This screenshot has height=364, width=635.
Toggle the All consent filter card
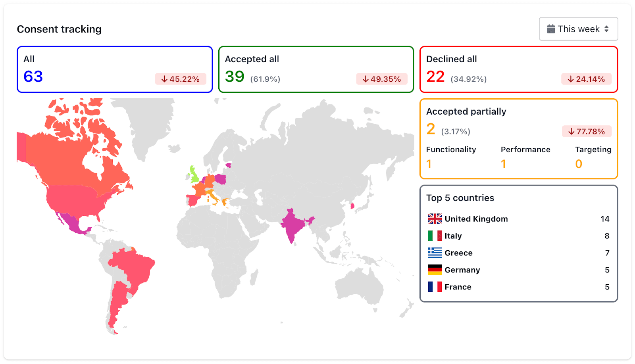pyautogui.click(x=114, y=69)
